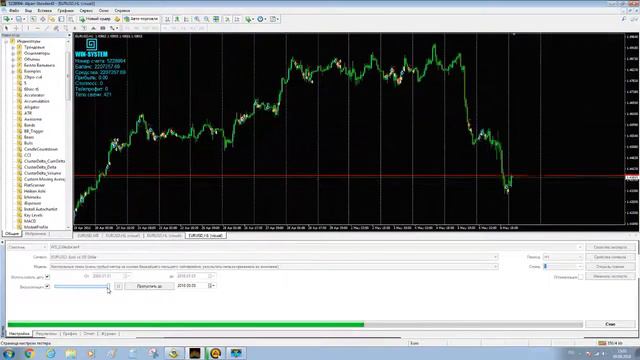Screen dimensions: 640x360
Task: Click the New Order toolbar button
Action: pyautogui.click(x=95, y=19)
